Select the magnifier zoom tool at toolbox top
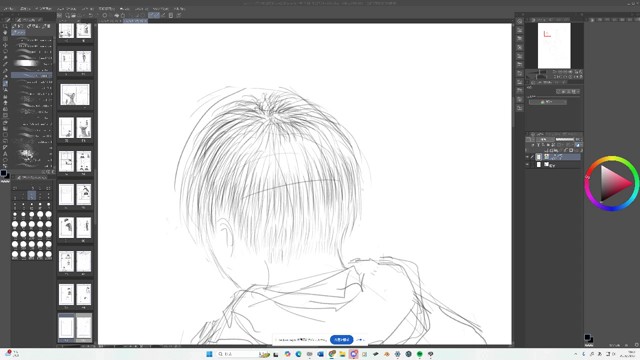This screenshot has height=360, width=640. click(5, 26)
